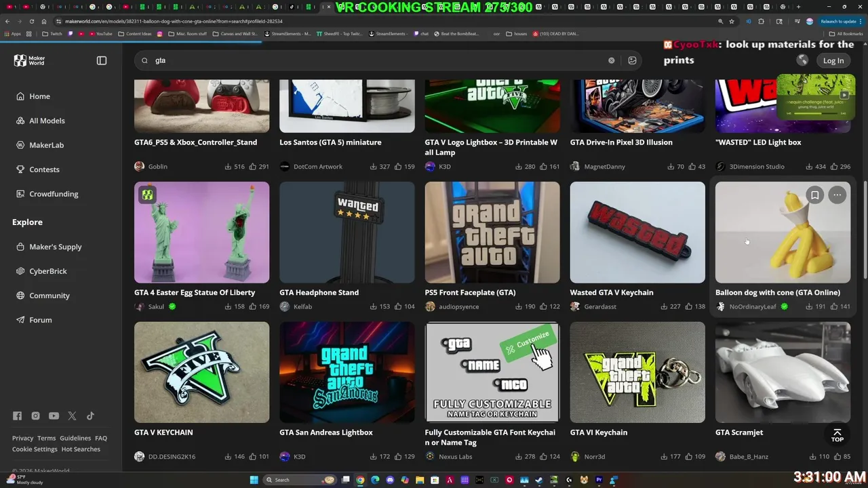
Task: Open the GTA San Andreas Lightbox thumbnail
Action: click(x=347, y=372)
